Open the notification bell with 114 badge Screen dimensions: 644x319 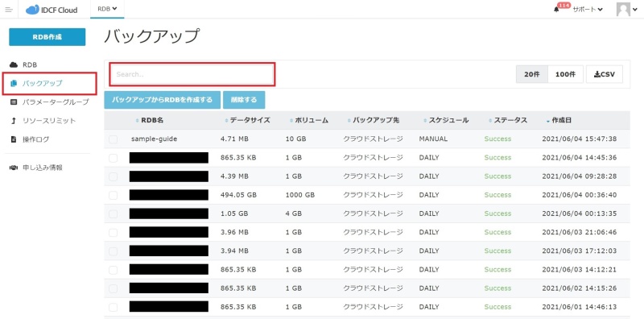click(556, 10)
